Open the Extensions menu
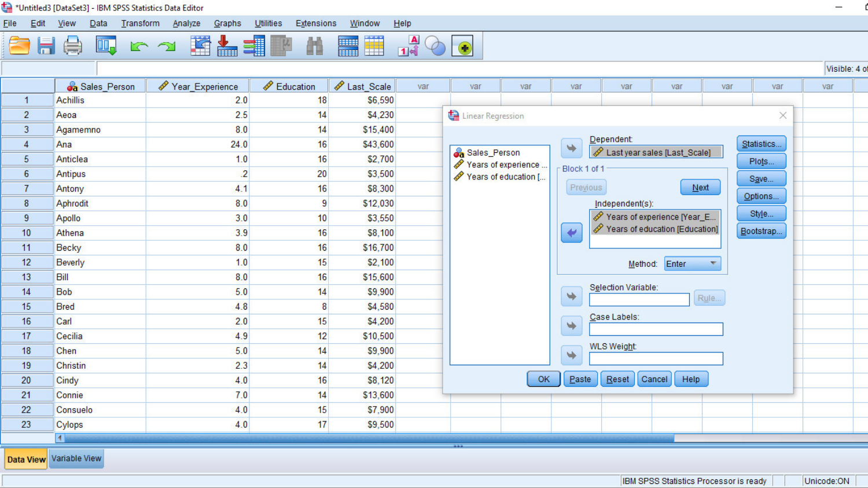This screenshot has width=868, height=488. (316, 23)
